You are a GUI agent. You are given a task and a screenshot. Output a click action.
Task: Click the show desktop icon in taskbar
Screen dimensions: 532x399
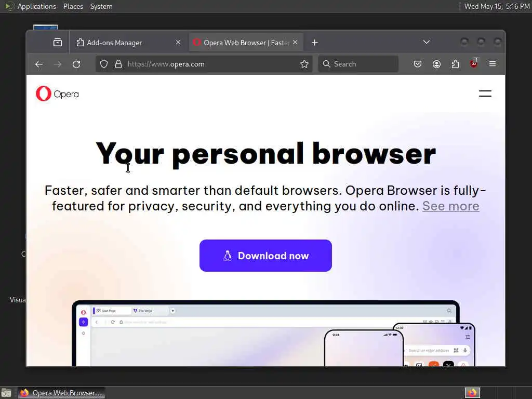(6, 393)
